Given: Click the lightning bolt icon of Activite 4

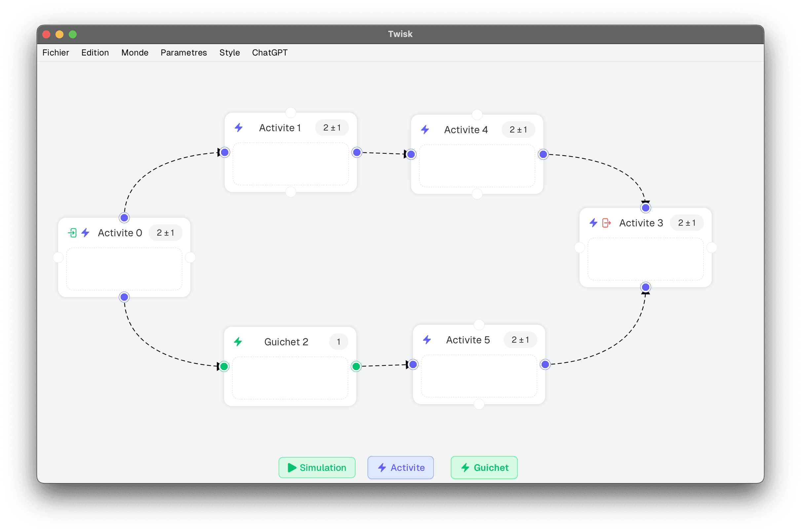Looking at the screenshot, I should tap(425, 130).
